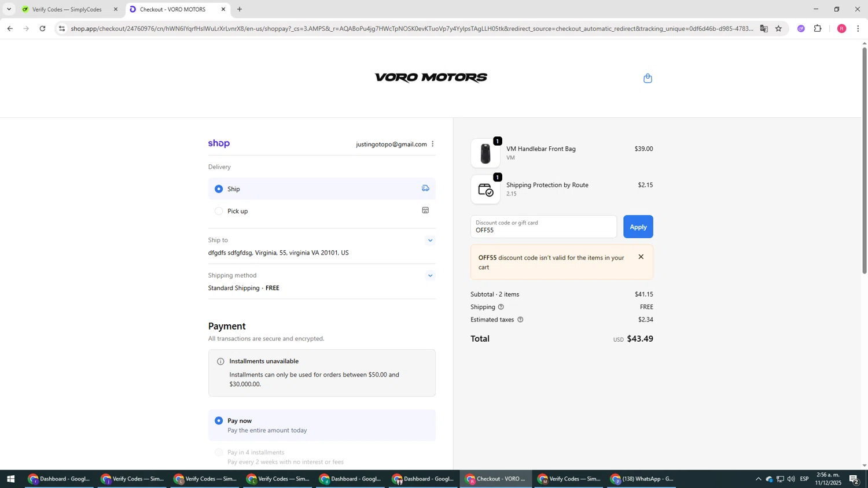This screenshot has height=488, width=868.
Task: Click the Shop logo
Action: [219, 143]
